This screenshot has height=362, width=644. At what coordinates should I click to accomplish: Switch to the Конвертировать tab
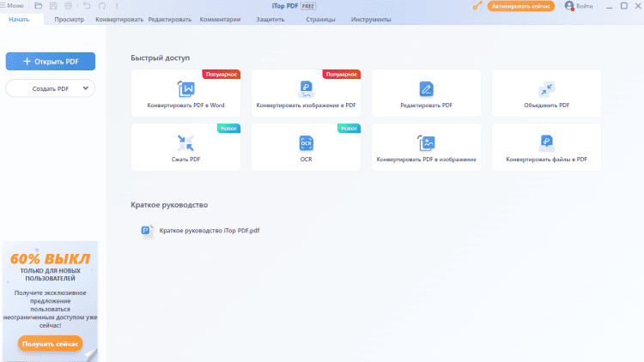120,18
